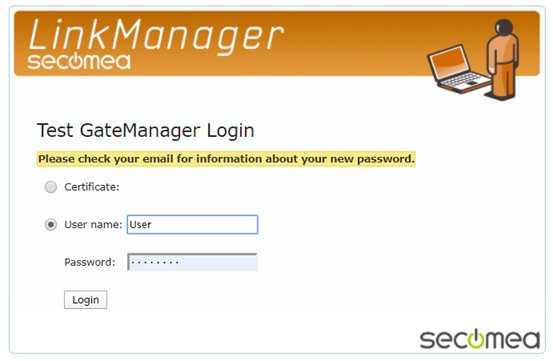Click the orange person figure illustration
The image size is (553, 361).
pos(503,60)
